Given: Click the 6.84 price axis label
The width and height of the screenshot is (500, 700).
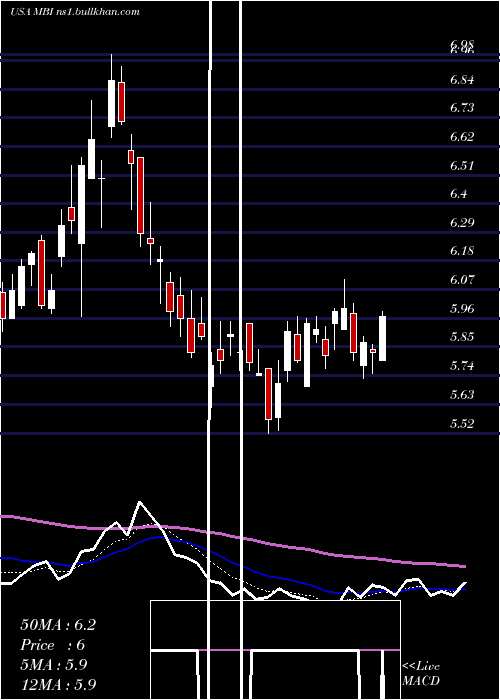Looking at the screenshot, I should [462, 80].
